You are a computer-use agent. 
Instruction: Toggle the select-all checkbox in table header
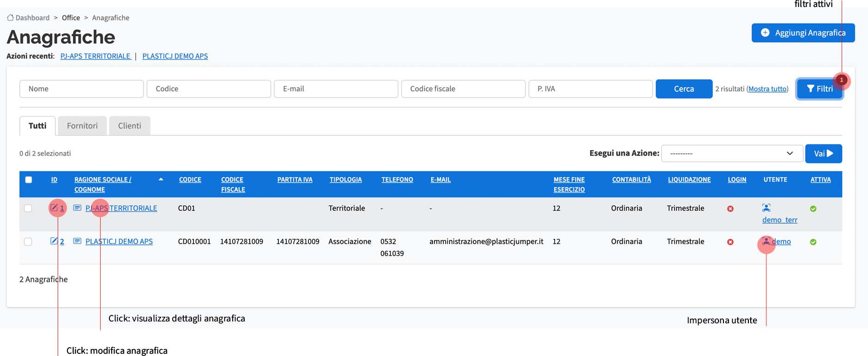tap(29, 180)
